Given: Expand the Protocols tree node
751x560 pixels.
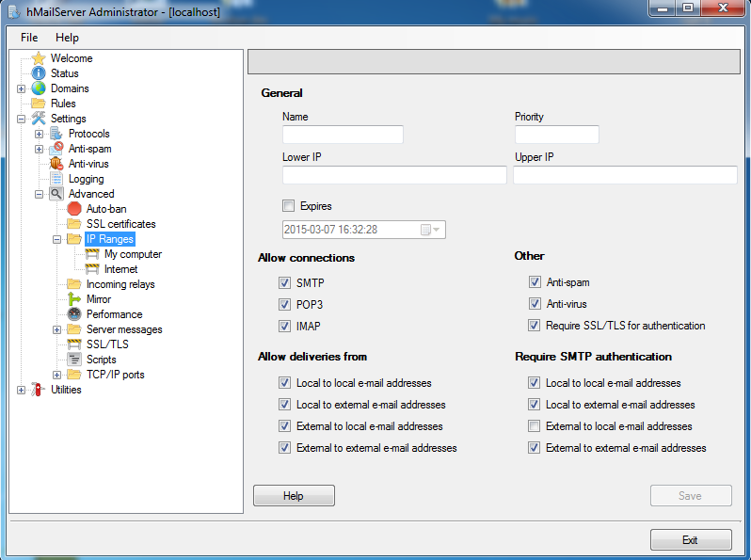Looking at the screenshot, I should pyautogui.click(x=39, y=134).
